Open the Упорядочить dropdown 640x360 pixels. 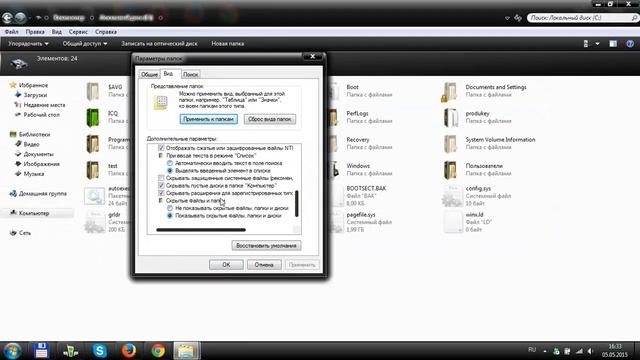coord(28,44)
